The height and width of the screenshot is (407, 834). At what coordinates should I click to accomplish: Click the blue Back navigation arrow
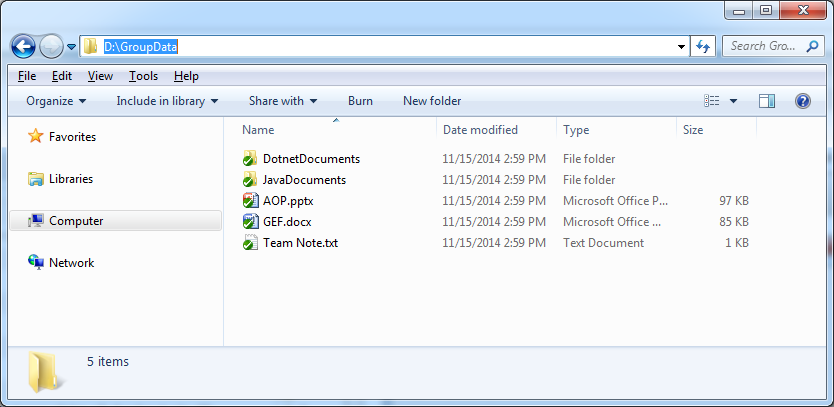pos(23,47)
